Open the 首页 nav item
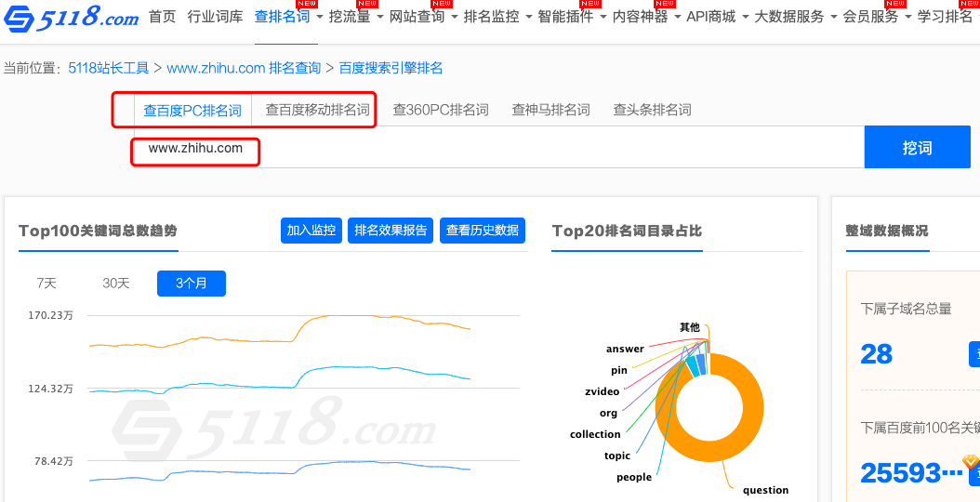 [x=163, y=17]
